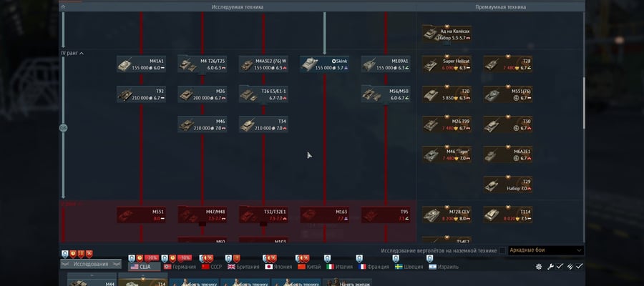Image resolution: width=644 pixels, height=286 pixels.
Task: Select the M551(76) premium card
Action: tap(508, 94)
